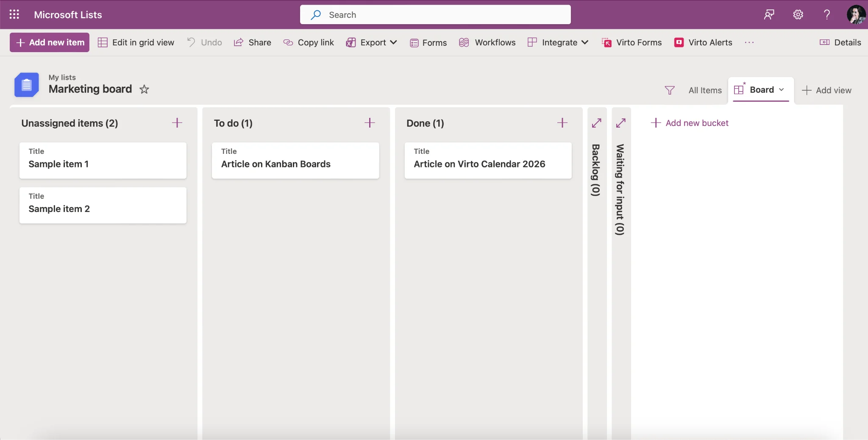Switch to Edit in grid view
This screenshot has height=440, width=868.
[x=136, y=42]
